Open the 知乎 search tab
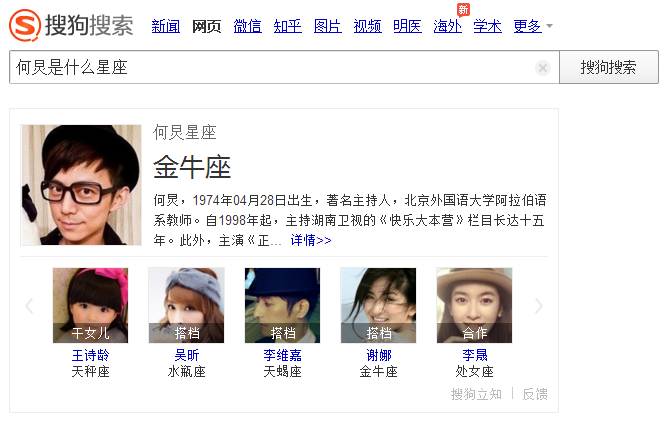 tap(288, 26)
